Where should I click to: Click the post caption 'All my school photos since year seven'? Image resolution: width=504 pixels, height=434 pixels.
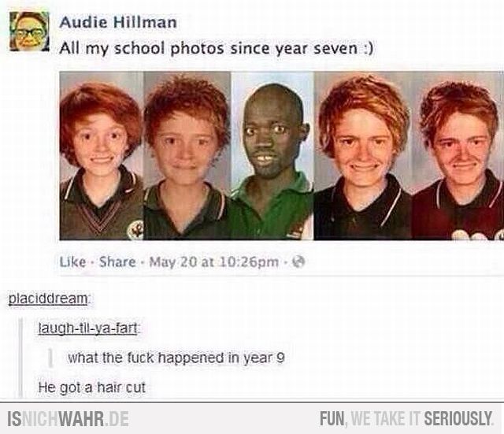[x=217, y=49]
